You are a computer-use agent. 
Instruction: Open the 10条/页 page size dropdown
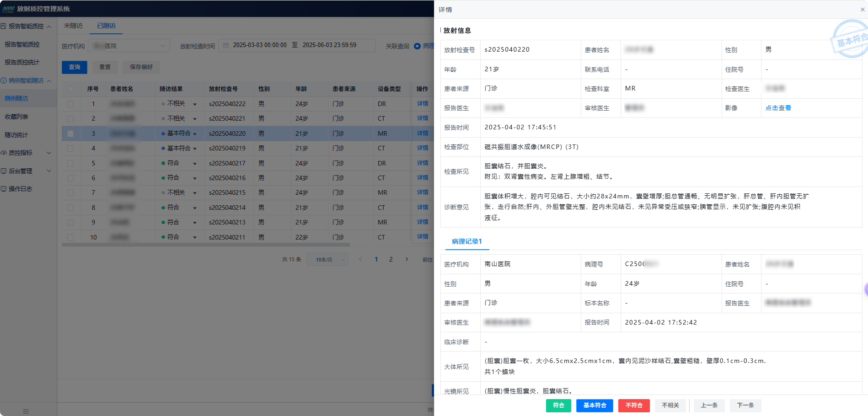point(327,260)
